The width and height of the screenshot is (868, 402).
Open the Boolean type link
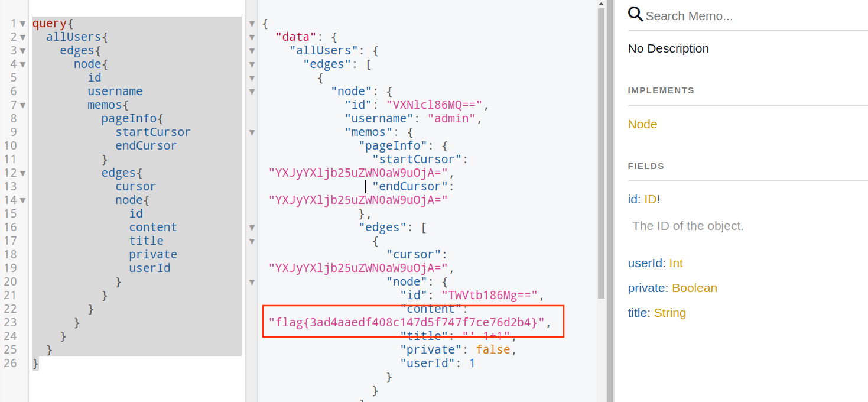(694, 288)
